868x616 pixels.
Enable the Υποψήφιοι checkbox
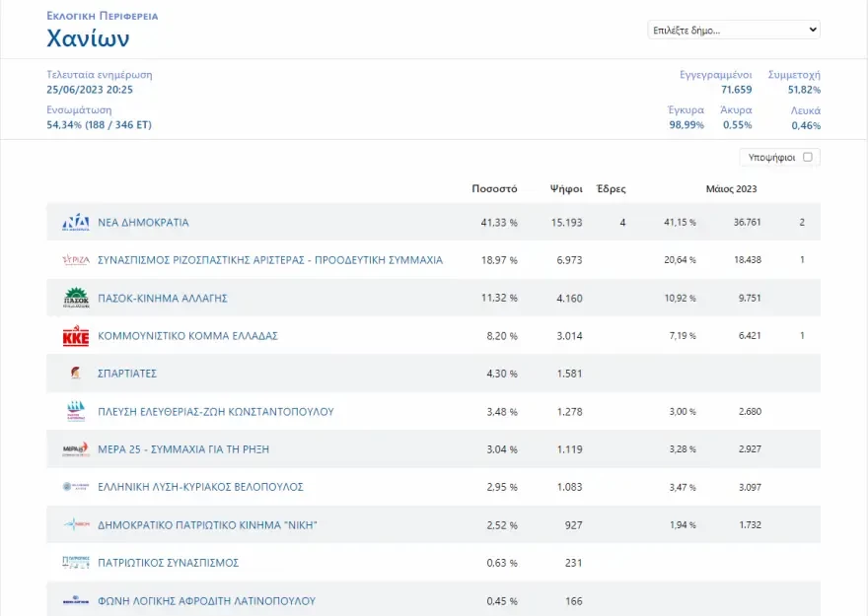click(x=808, y=157)
